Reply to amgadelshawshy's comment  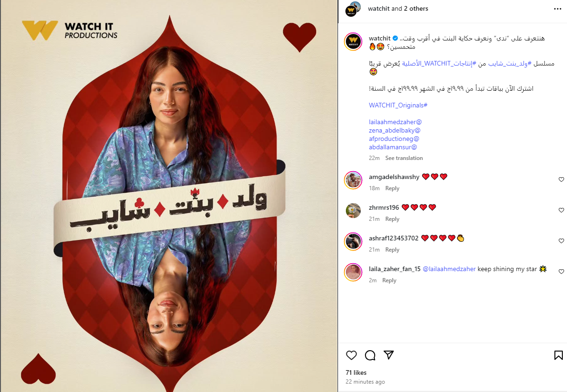[x=392, y=188]
